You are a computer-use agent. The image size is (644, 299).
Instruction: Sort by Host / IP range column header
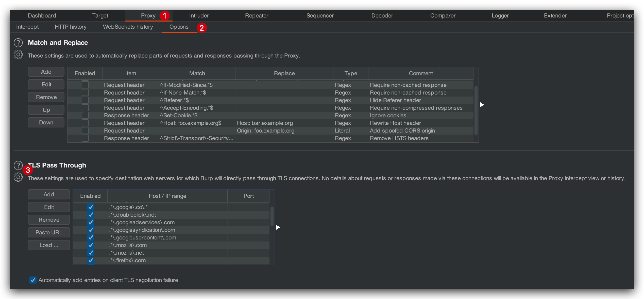(x=167, y=196)
